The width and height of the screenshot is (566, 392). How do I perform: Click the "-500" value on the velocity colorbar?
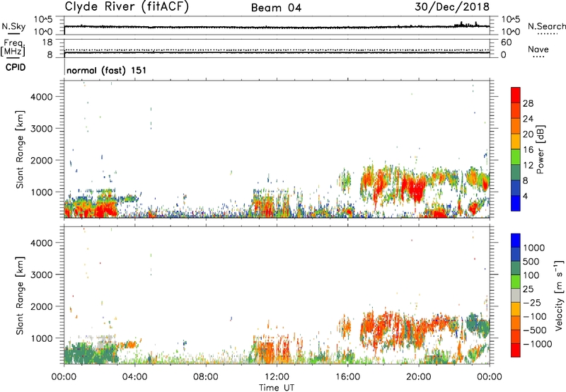(x=535, y=330)
